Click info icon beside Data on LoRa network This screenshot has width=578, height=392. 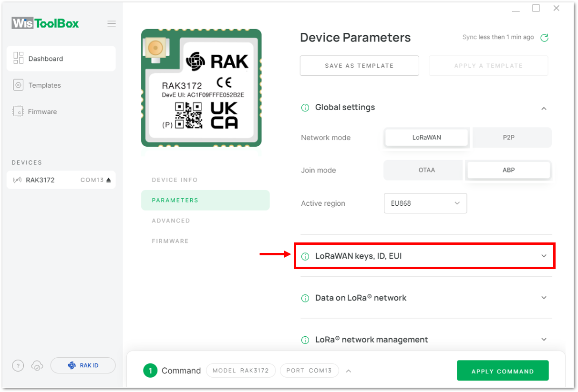coord(305,298)
